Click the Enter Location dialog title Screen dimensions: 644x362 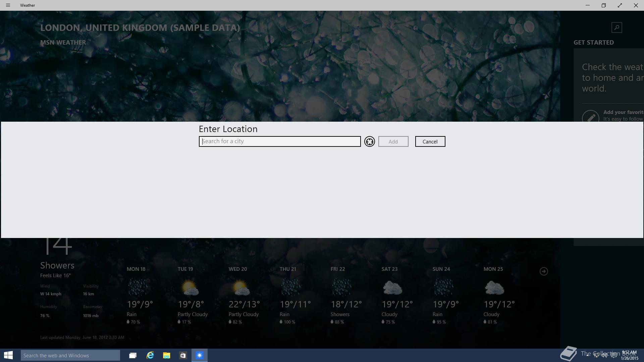[x=228, y=129]
